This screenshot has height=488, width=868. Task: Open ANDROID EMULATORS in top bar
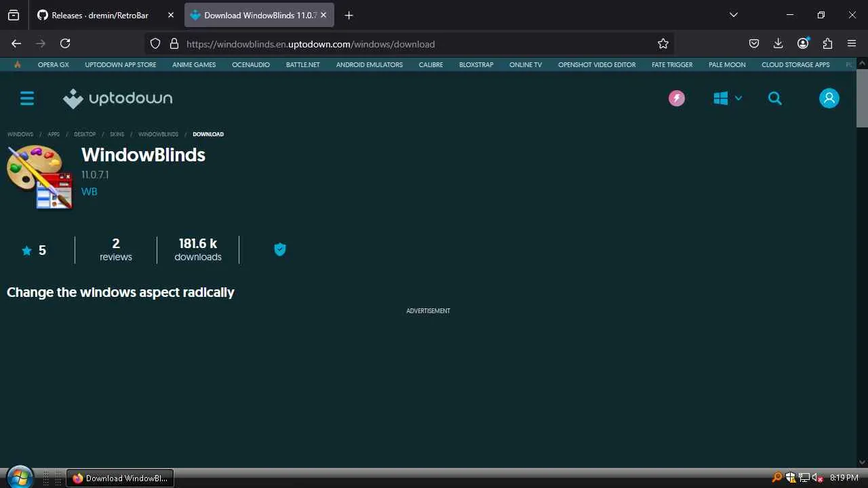370,64
